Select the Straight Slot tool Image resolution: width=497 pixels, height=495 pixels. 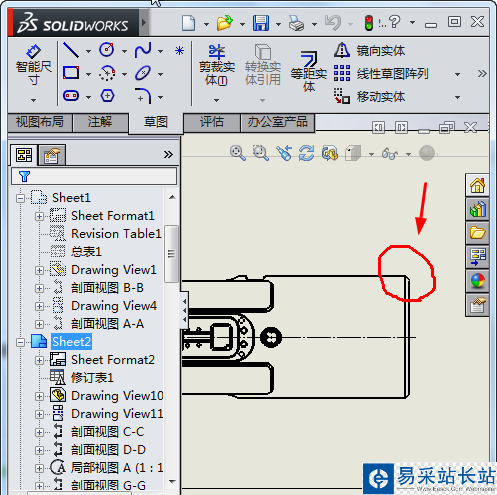(71, 96)
